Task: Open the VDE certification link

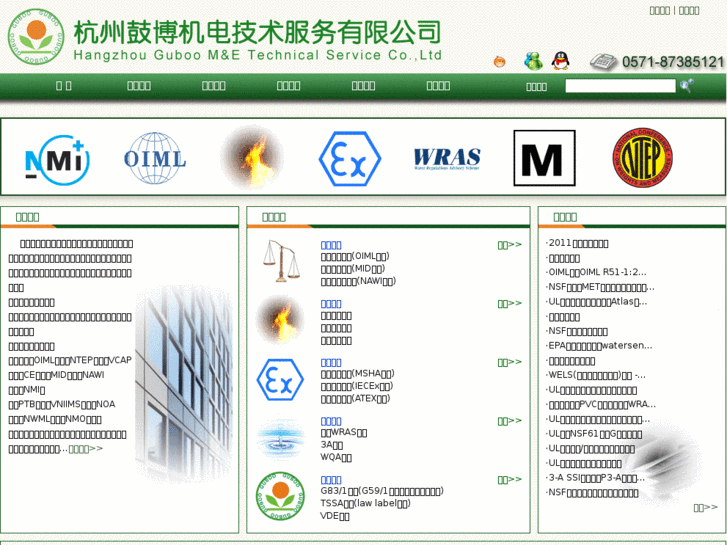Action: (x=335, y=516)
